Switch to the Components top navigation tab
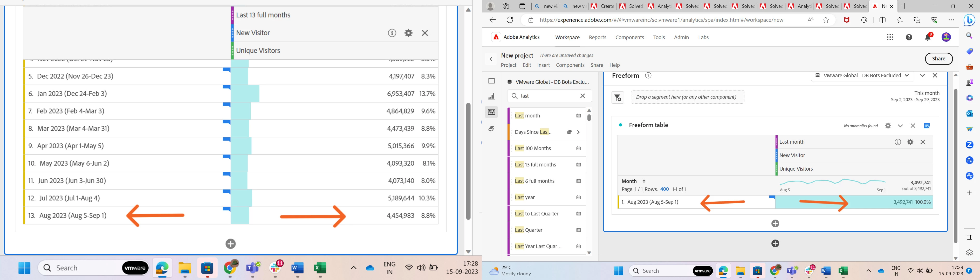Viewport: 980px width, 280px height. pyautogui.click(x=630, y=37)
